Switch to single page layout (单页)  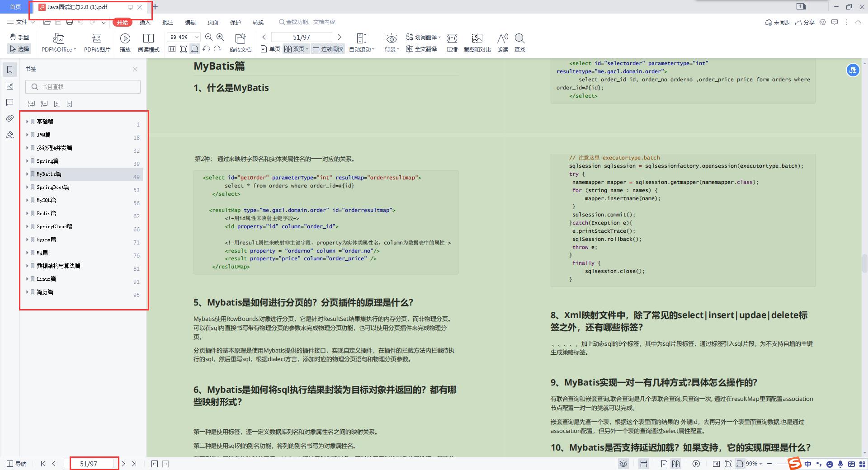pos(270,49)
